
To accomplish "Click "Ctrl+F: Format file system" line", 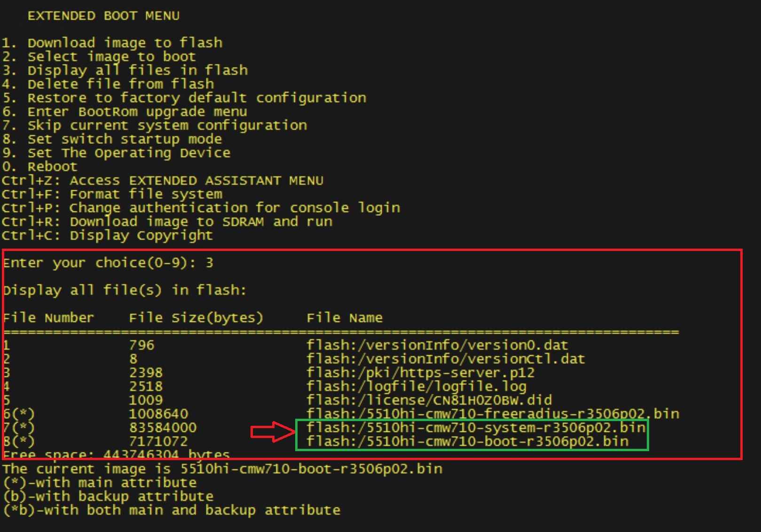I will click(x=112, y=194).
